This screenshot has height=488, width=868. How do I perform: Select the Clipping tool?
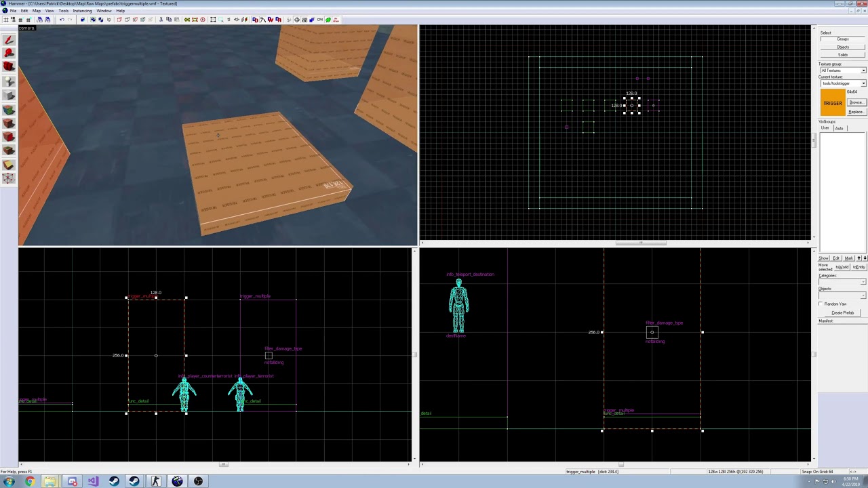9,165
